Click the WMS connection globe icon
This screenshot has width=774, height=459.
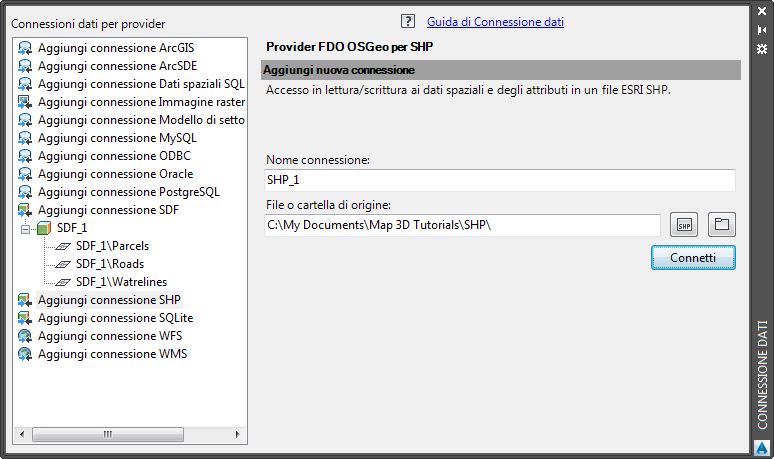[25, 354]
